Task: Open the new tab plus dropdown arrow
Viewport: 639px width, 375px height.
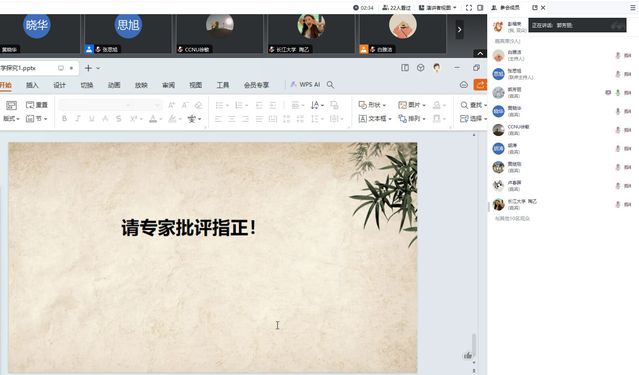Action: point(98,68)
